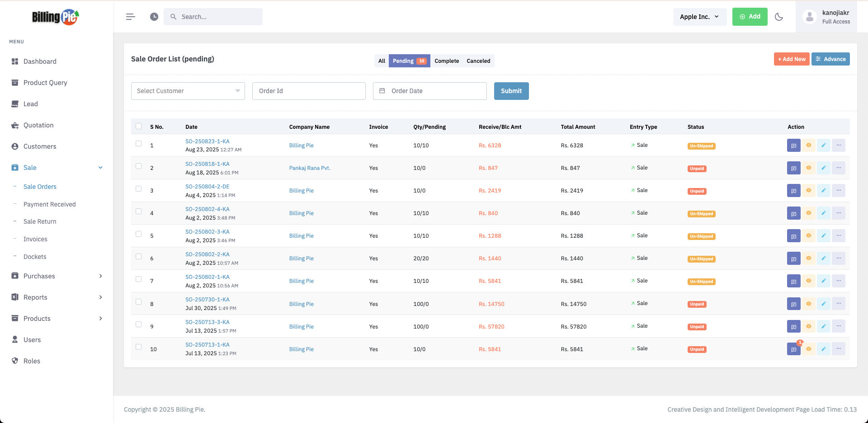Open the more options icon for row 3
The height and width of the screenshot is (423, 868).
(x=839, y=191)
